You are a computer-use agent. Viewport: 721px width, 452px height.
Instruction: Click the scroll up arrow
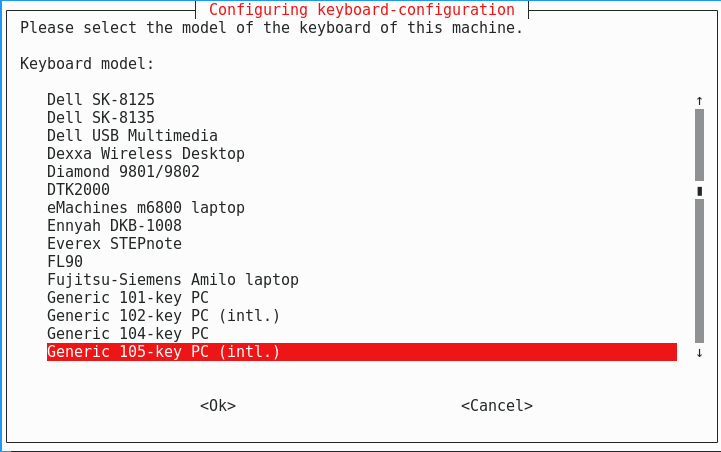click(699, 101)
